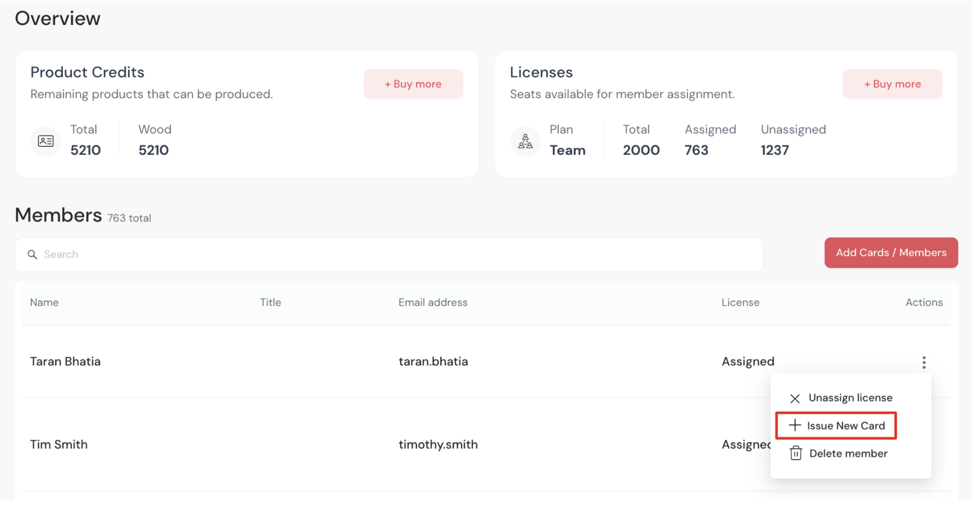Click the Email address column header
980x529 pixels.
click(x=433, y=302)
